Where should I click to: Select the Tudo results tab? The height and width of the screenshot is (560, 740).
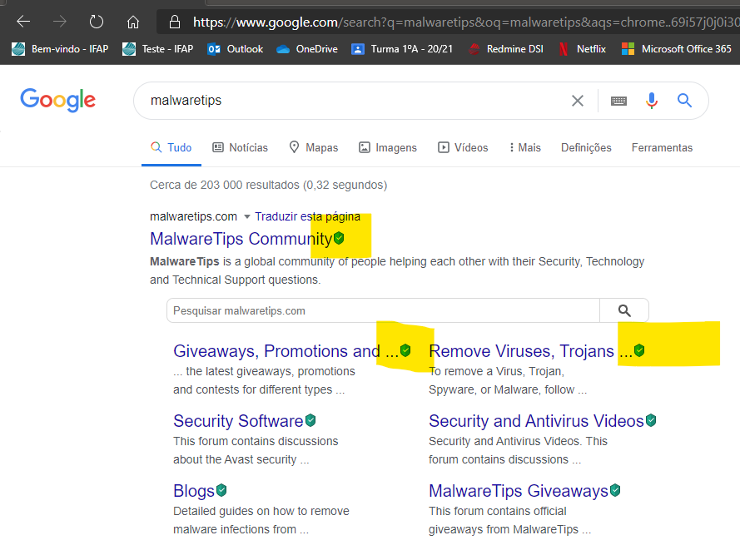[171, 147]
